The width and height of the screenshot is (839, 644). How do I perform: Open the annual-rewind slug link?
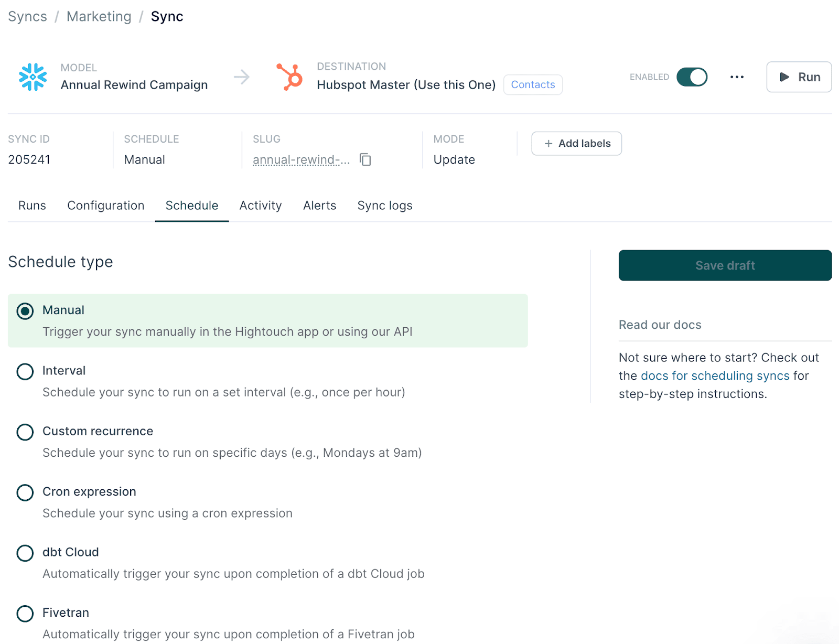coord(300,159)
